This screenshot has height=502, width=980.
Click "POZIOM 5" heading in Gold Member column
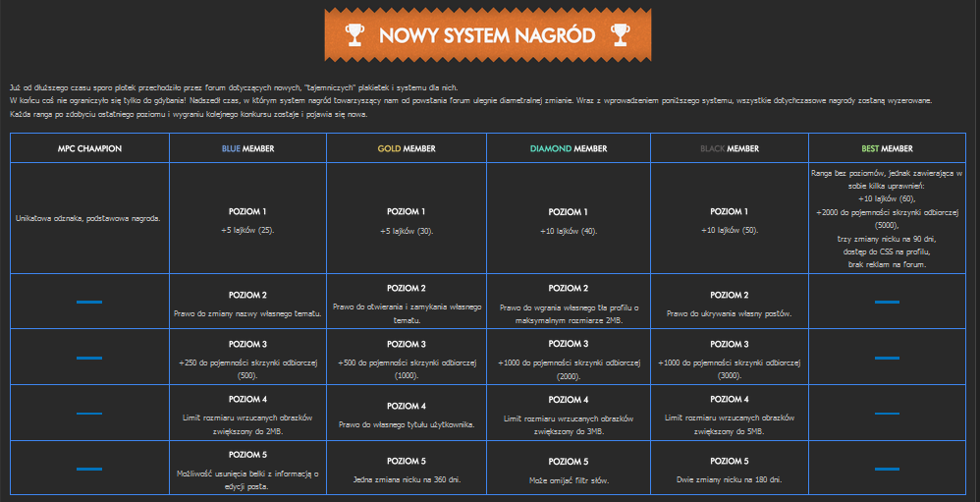click(407, 462)
